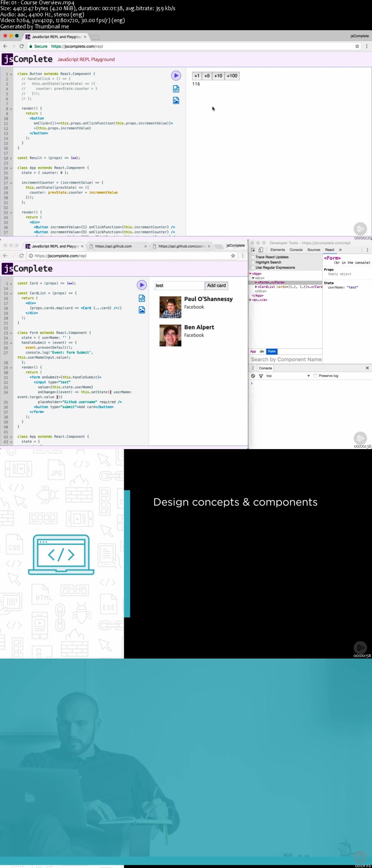Click the counter result text 116
This screenshot has width=372, height=868.
click(196, 84)
